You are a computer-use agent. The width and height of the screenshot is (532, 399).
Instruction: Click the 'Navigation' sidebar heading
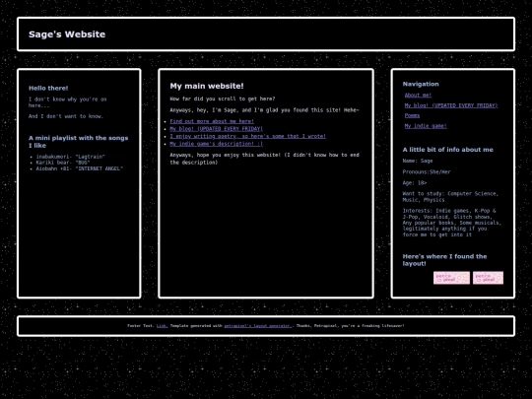pos(421,84)
